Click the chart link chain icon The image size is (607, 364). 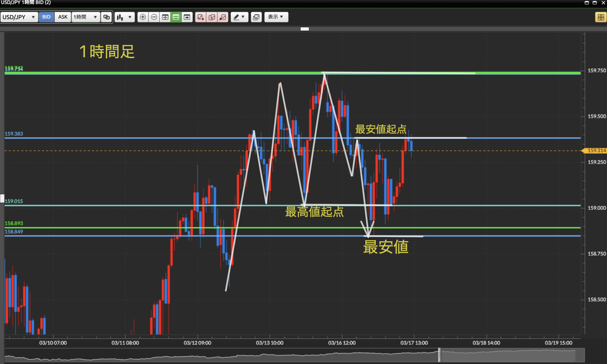coord(106,17)
